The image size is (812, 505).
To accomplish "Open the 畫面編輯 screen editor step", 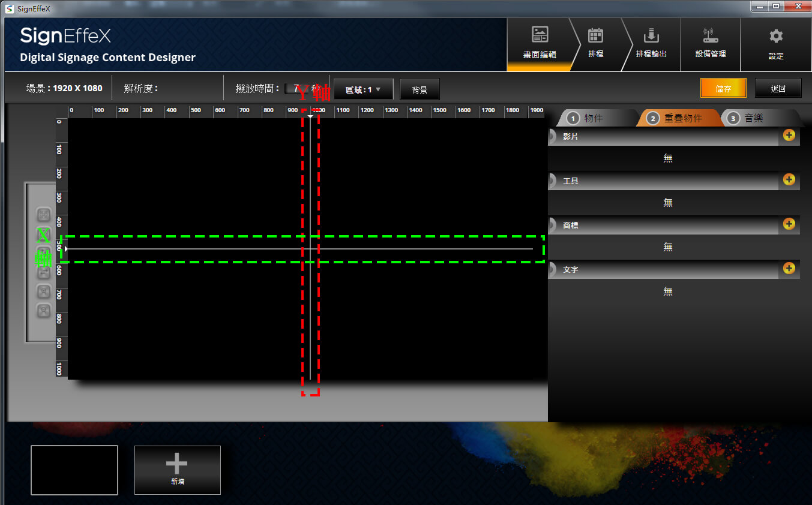I will click(x=540, y=43).
